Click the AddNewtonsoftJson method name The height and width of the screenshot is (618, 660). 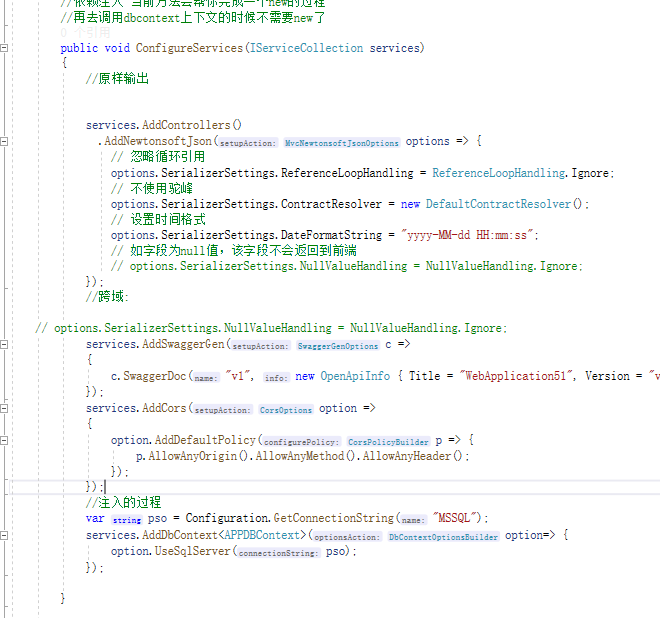pyautogui.click(x=158, y=141)
